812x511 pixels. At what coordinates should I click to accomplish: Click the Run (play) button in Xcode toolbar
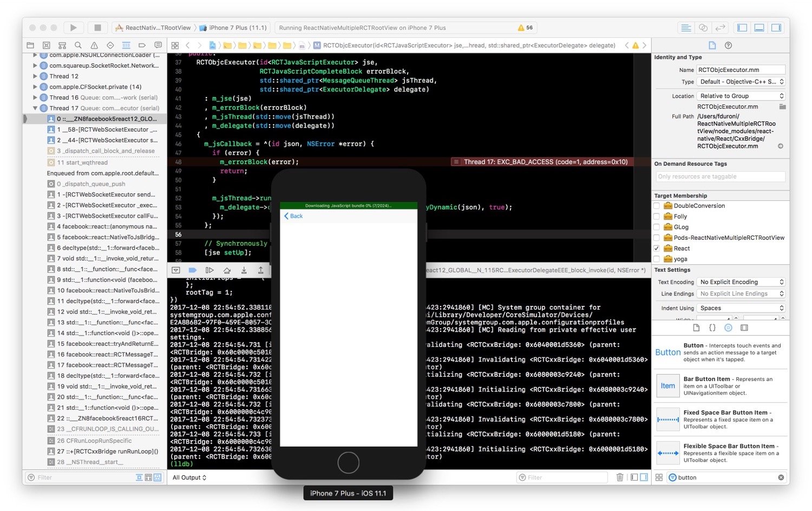pyautogui.click(x=73, y=28)
